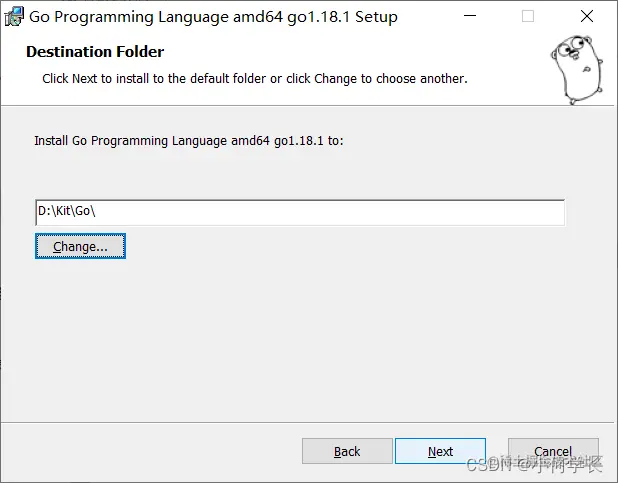The height and width of the screenshot is (483, 618).
Task: Click the window title 'Go Programming Language amd64 go1.18.1 Setup'
Action: [x=213, y=17]
